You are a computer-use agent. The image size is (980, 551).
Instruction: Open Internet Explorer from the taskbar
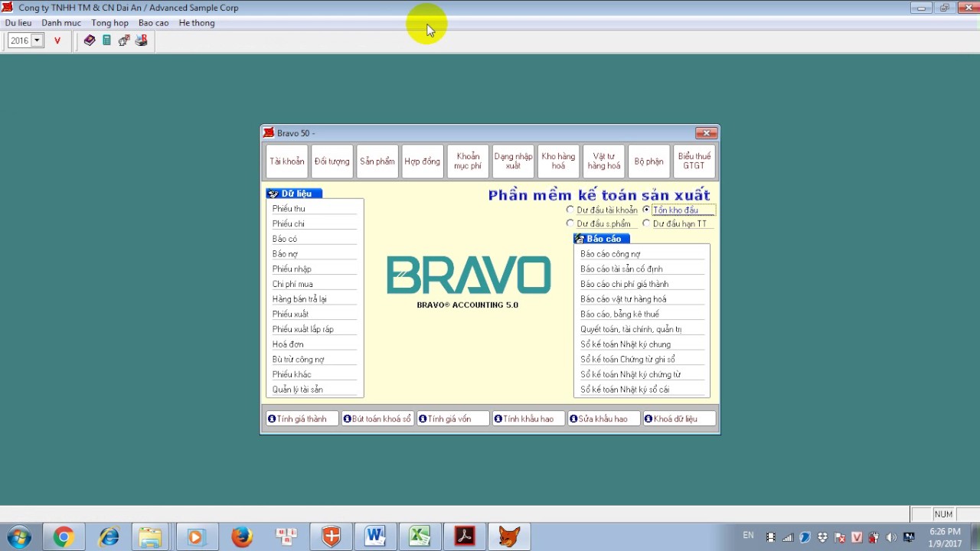109,537
